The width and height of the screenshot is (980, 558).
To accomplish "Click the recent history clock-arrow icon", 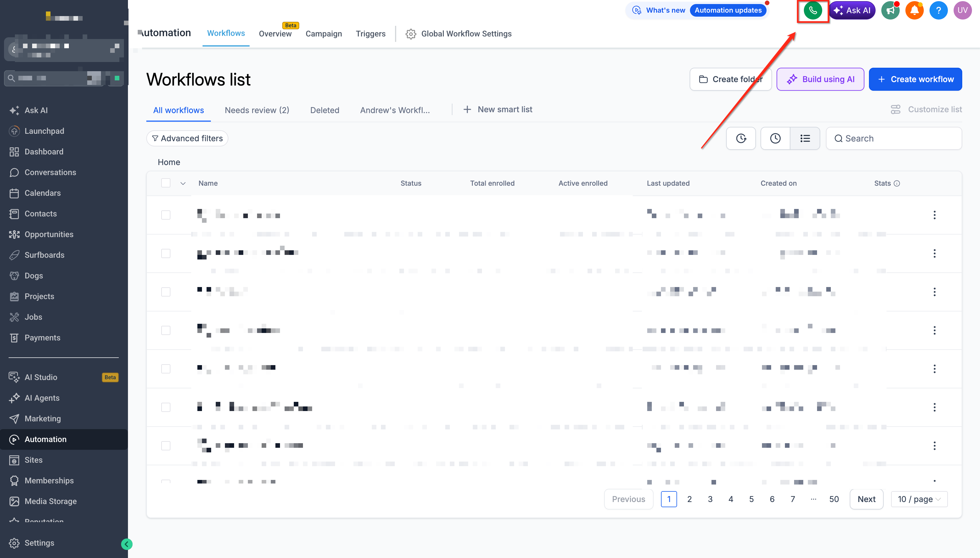I will [x=741, y=138].
